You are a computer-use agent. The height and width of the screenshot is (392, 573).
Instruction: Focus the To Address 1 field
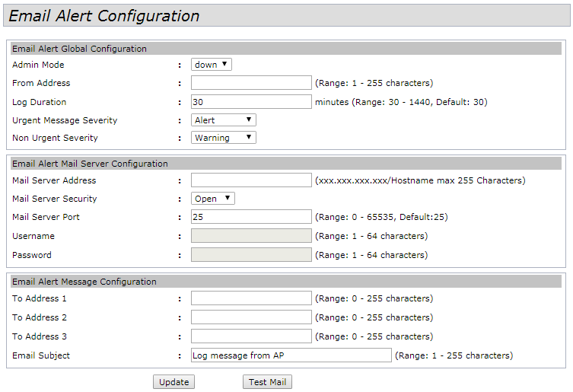click(x=251, y=298)
